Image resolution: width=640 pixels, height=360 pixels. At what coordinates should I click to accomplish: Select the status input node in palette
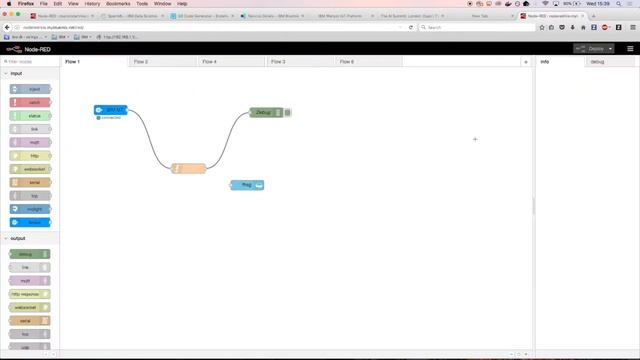coord(31,116)
